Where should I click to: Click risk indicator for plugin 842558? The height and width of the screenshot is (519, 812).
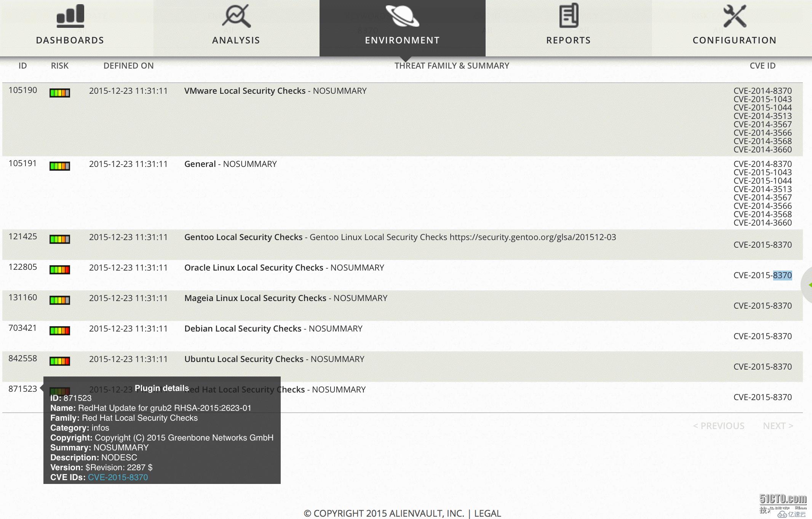(60, 361)
